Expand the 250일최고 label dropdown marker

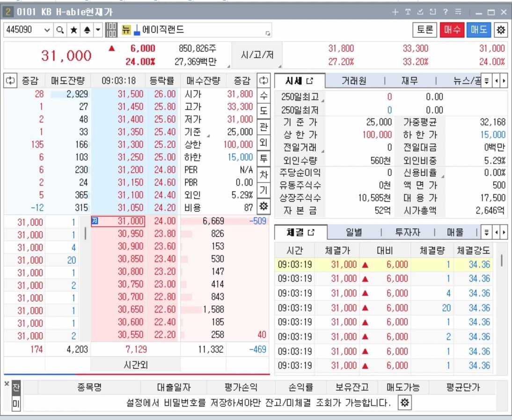coord(322,101)
